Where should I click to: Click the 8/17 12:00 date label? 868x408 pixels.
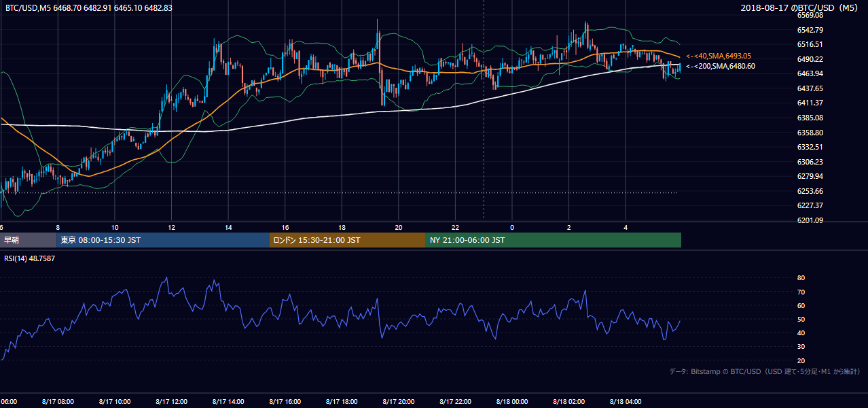click(x=171, y=402)
